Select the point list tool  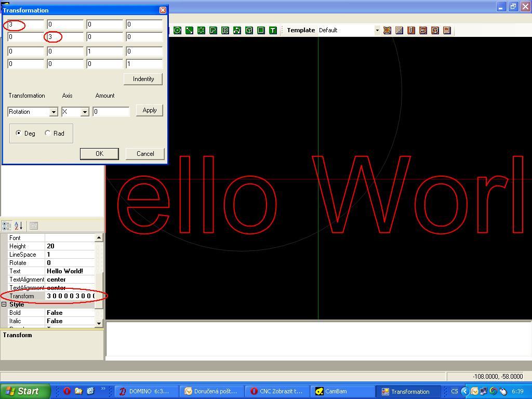pyautogui.click(x=201, y=30)
